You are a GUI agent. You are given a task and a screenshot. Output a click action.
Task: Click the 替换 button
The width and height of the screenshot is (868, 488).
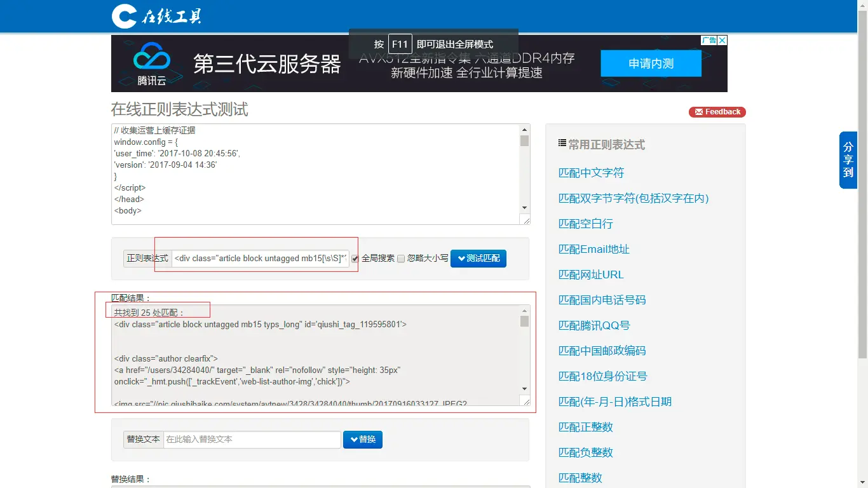[x=363, y=439]
